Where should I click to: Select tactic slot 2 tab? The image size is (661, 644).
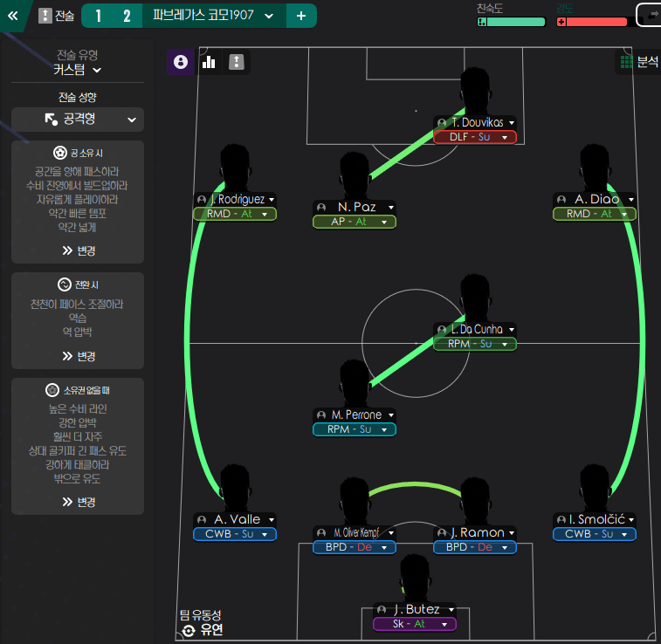point(127,16)
